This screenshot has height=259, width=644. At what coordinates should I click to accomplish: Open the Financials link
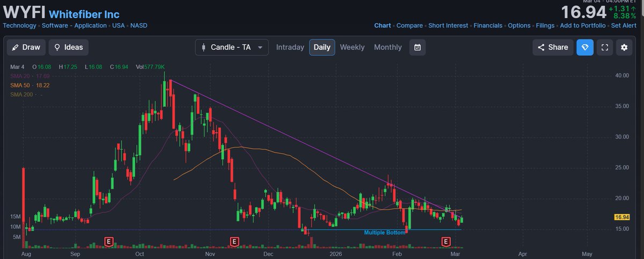[488, 25]
